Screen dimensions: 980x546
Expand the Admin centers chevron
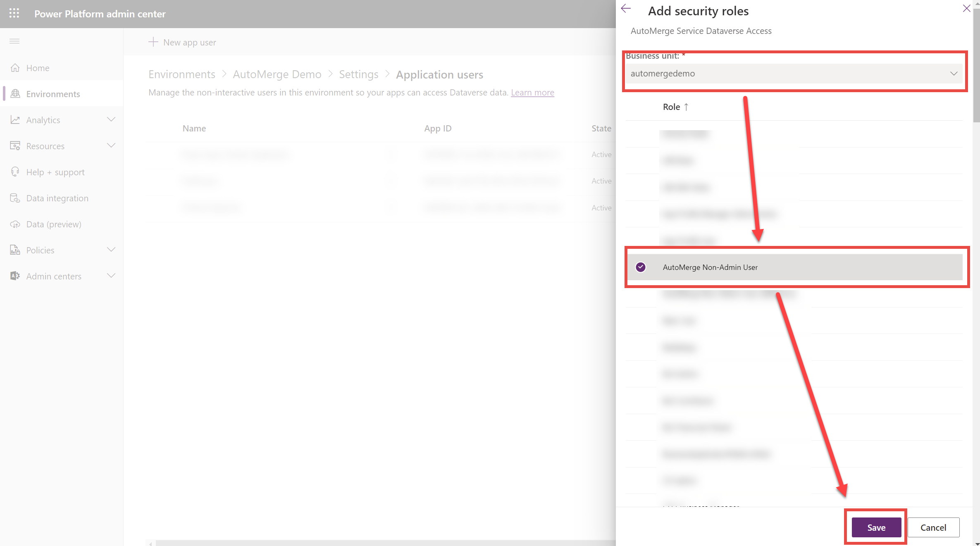click(111, 276)
